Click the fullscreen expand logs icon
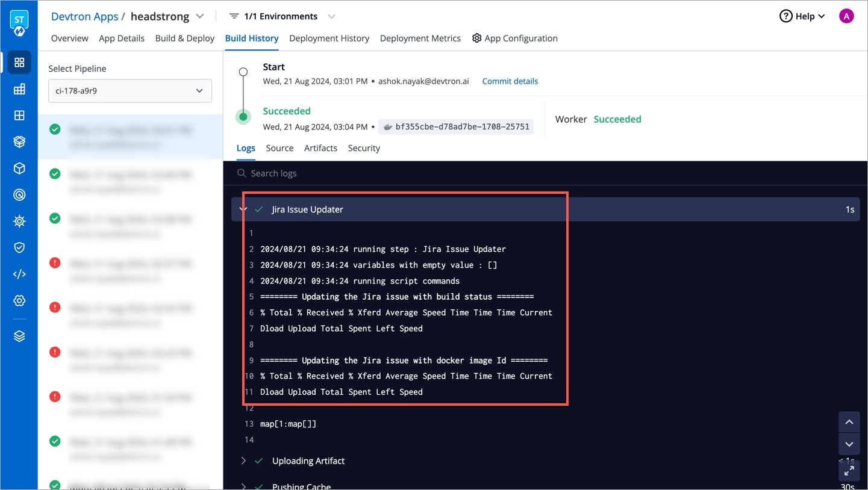868x490 pixels. click(849, 471)
